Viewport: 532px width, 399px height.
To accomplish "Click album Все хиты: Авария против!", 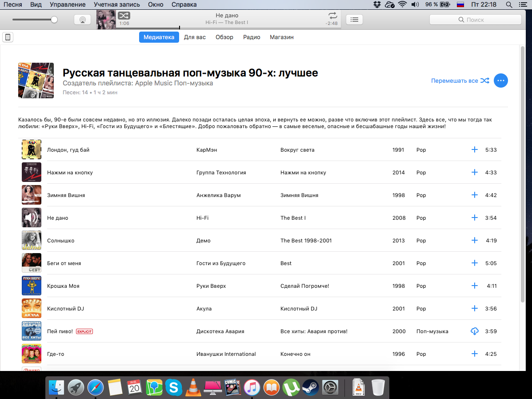I will tap(314, 331).
